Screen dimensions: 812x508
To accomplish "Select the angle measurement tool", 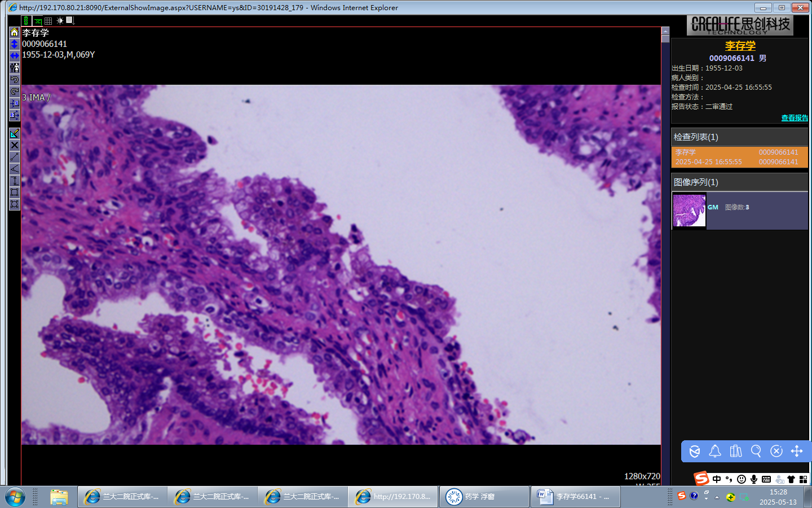I will coord(15,169).
